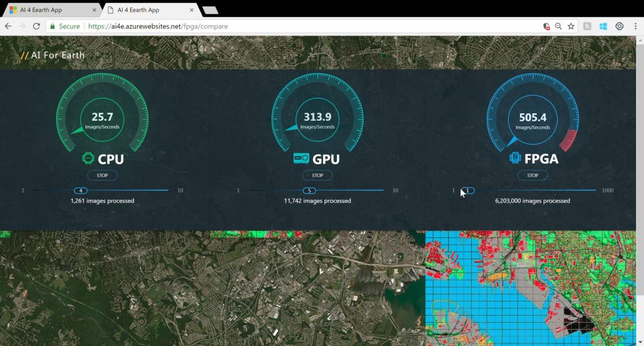The width and height of the screenshot is (644, 346).
Task: Click the zoom magnifier icon in address bar
Action: [558, 26]
